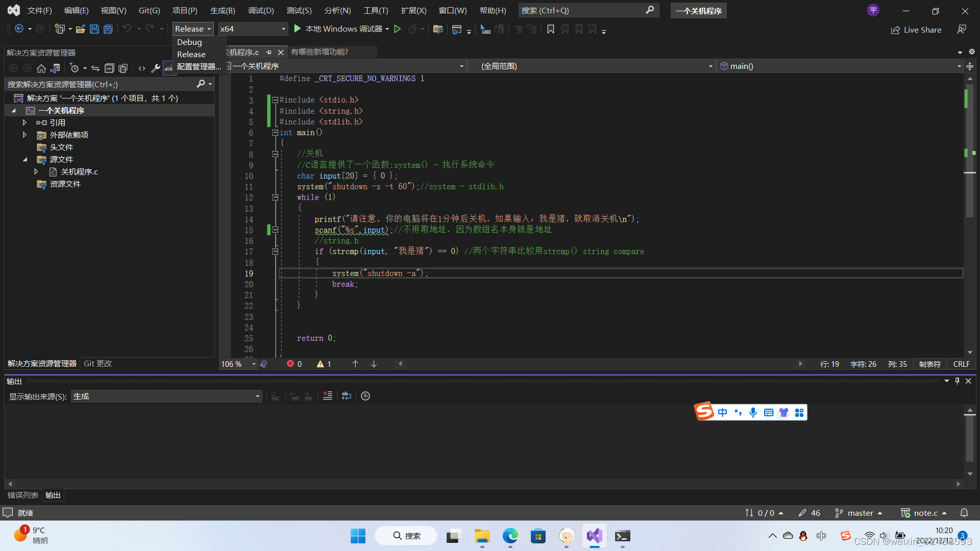Start debugging with the green play icon
The height and width of the screenshot is (551, 980).
[x=298, y=29]
